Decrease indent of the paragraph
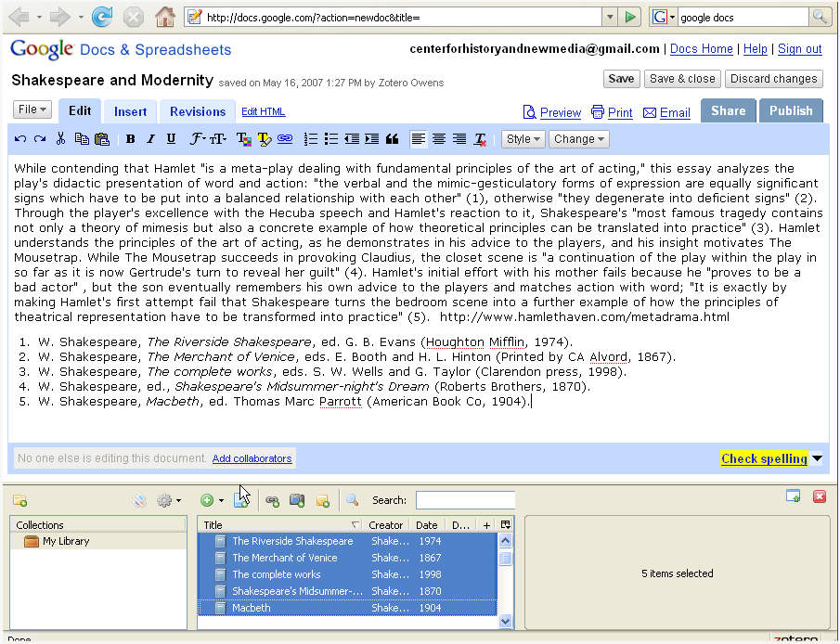The image size is (840, 644). tap(352, 139)
